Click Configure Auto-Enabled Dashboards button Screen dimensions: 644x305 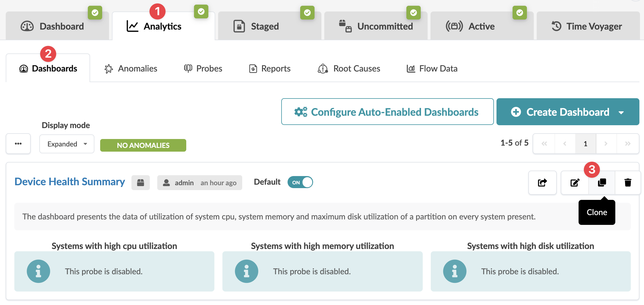pyautogui.click(x=387, y=112)
